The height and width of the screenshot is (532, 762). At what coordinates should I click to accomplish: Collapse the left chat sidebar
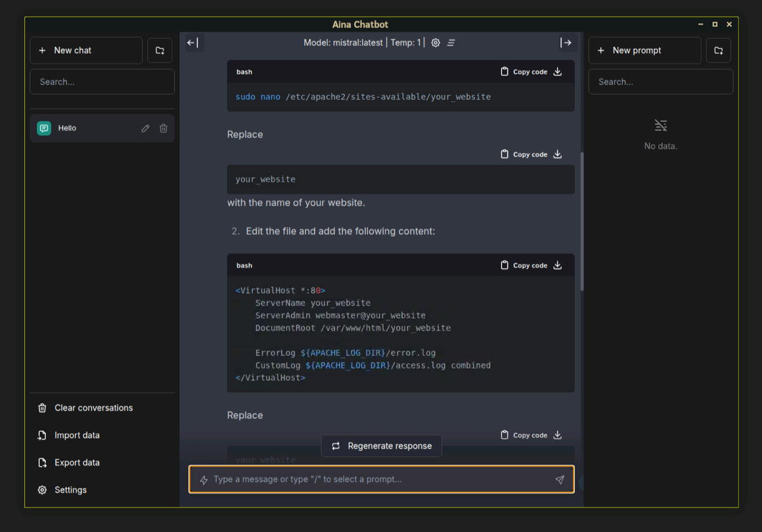192,43
